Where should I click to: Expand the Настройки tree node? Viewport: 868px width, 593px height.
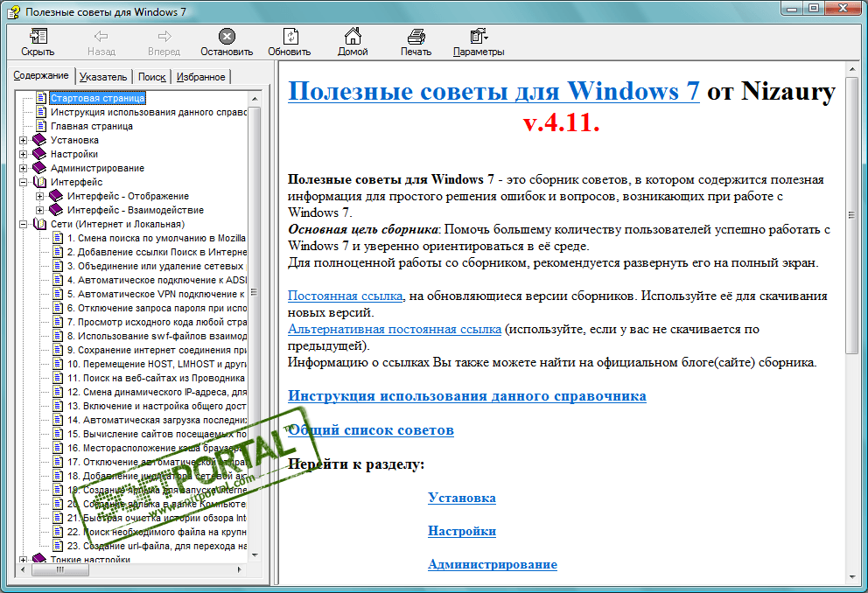point(24,154)
